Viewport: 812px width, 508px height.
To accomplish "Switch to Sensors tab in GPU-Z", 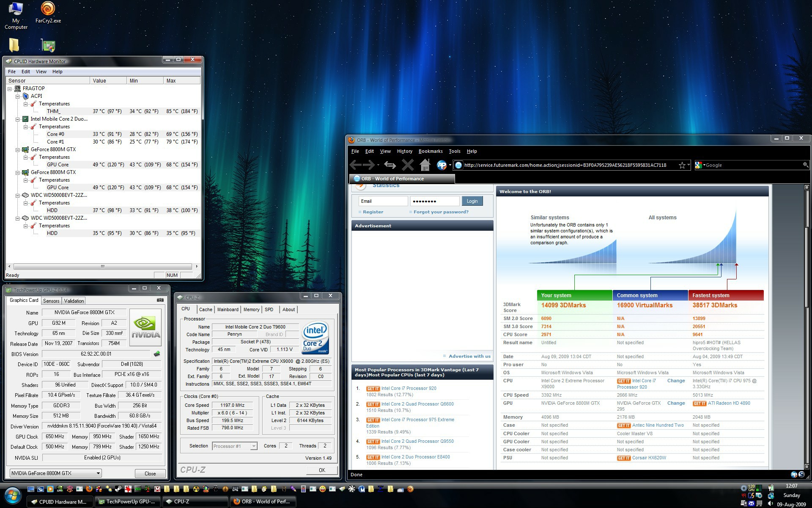I will pyautogui.click(x=51, y=301).
